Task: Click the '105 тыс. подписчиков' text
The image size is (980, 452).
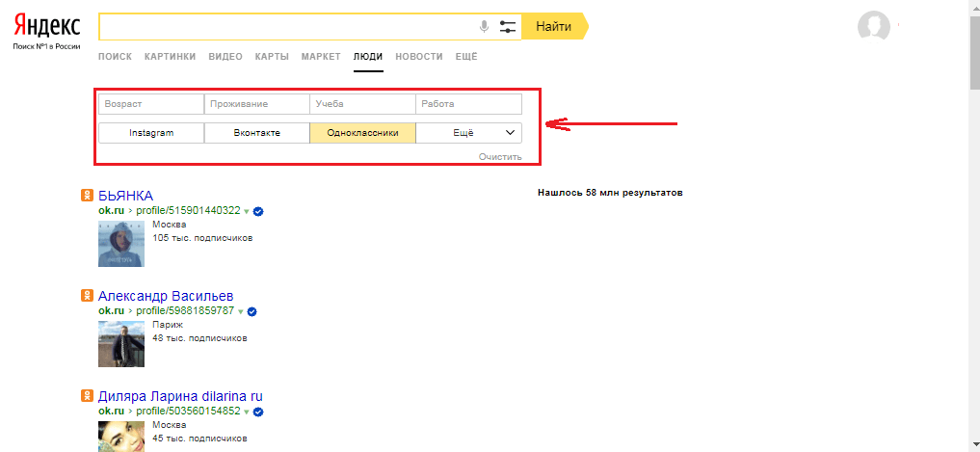Action: [x=202, y=238]
